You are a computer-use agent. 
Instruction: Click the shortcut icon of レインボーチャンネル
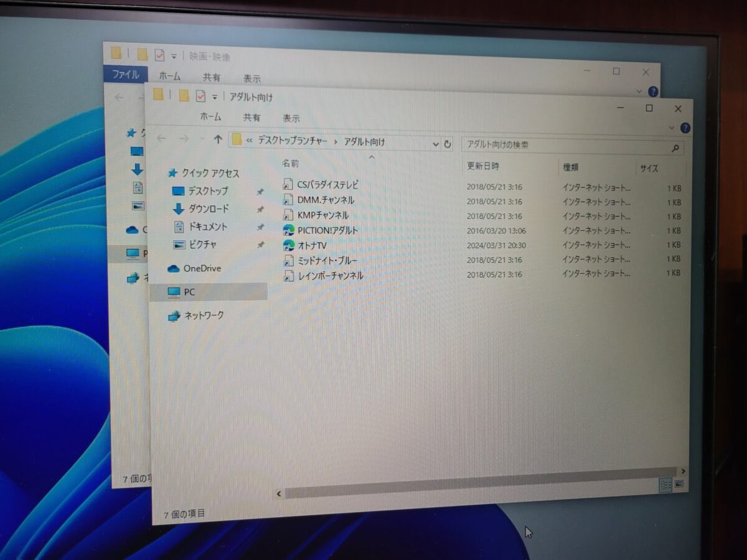coord(288,276)
